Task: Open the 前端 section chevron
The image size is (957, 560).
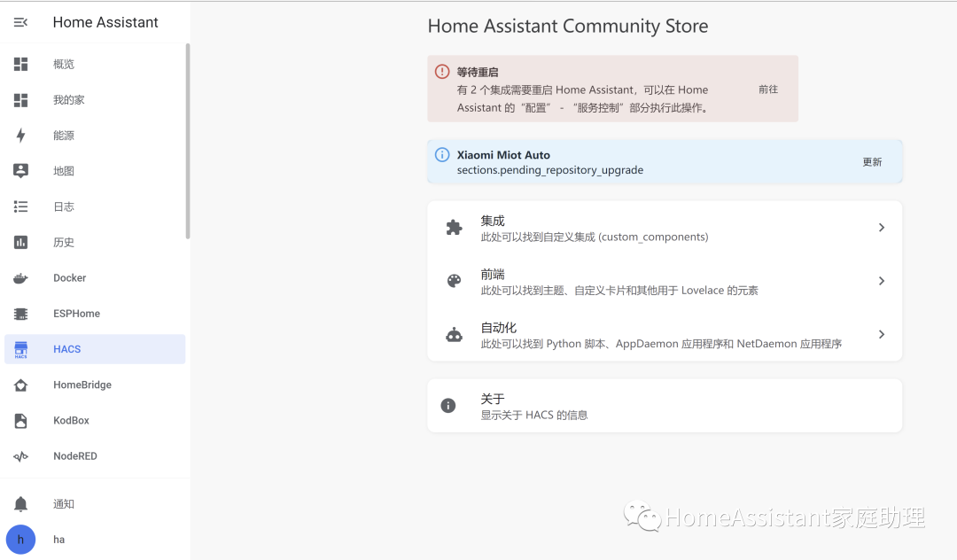Action: (882, 281)
